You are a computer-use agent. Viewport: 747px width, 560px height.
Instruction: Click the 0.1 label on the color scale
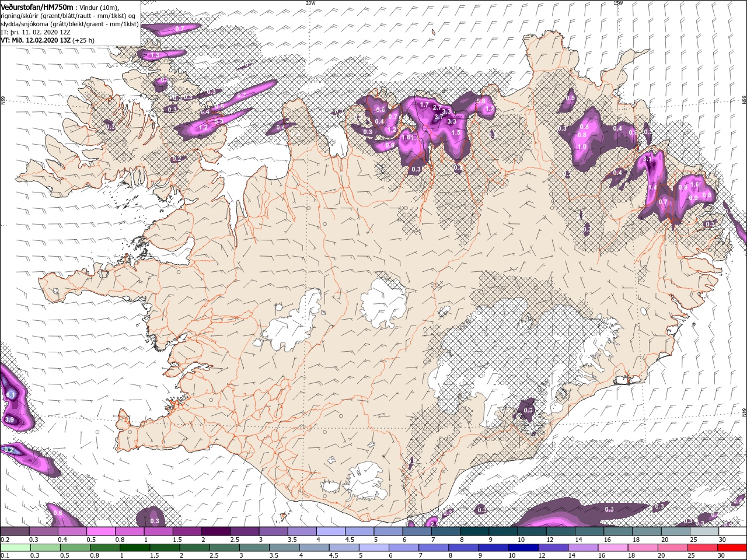[x=5, y=555]
